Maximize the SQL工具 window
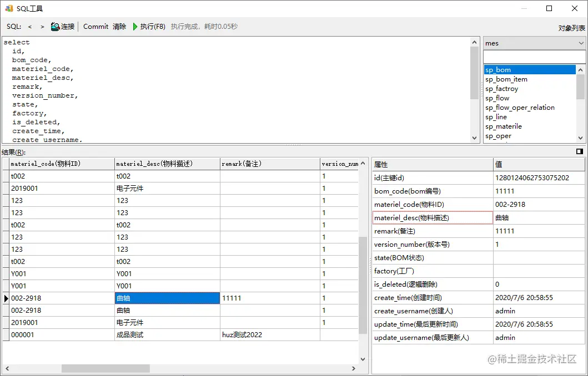The width and height of the screenshot is (588, 376). click(x=549, y=8)
